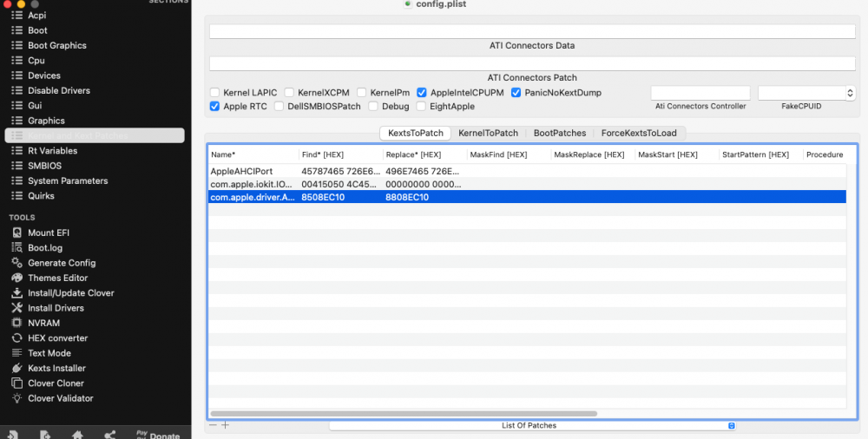Open System Parameters section
The height and width of the screenshot is (439, 868).
(68, 180)
